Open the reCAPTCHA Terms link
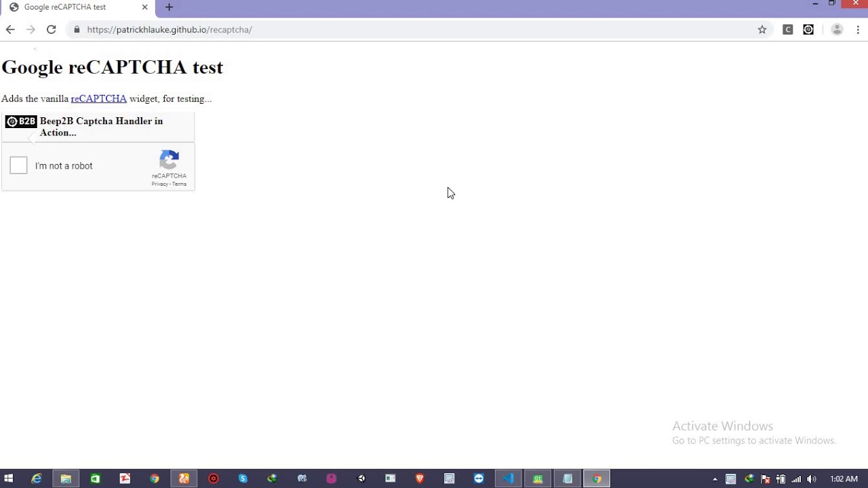868x488 pixels. [x=179, y=184]
